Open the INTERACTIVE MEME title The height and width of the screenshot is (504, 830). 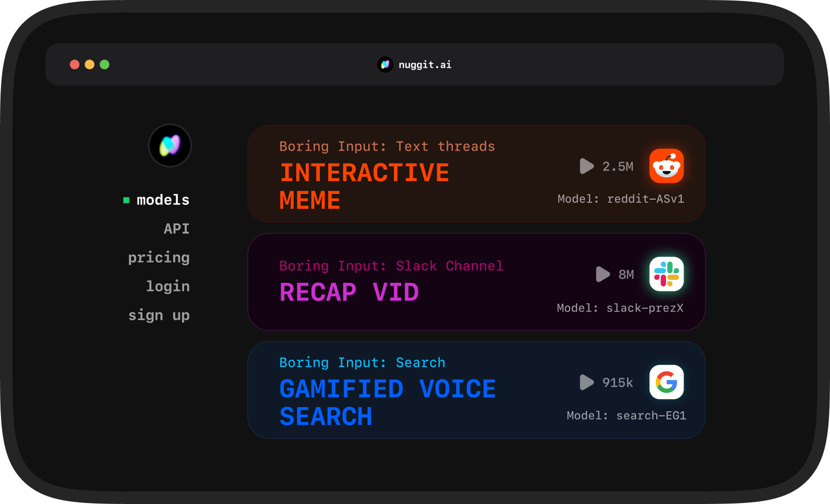364,187
